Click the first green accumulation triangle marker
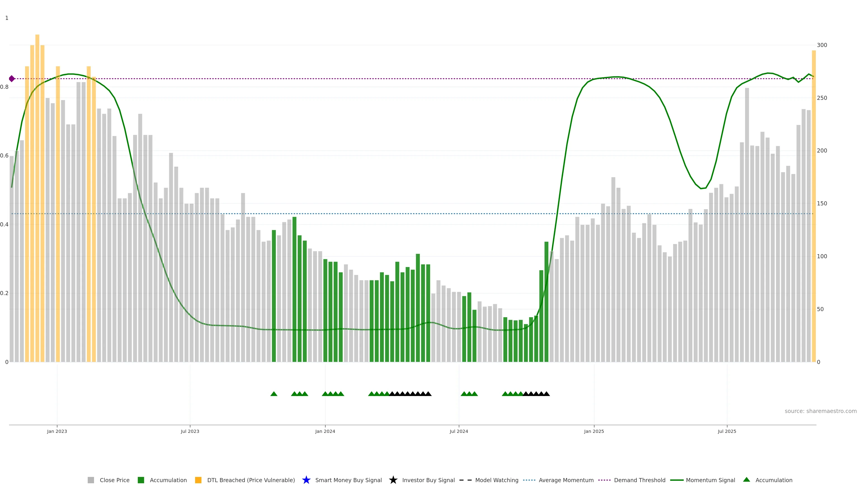Viewport: 868px width, 488px height. pyautogui.click(x=274, y=394)
